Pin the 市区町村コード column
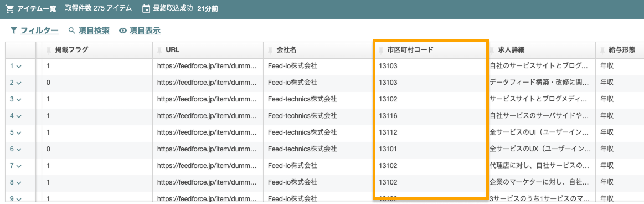644x204 pixels. click(x=382, y=50)
